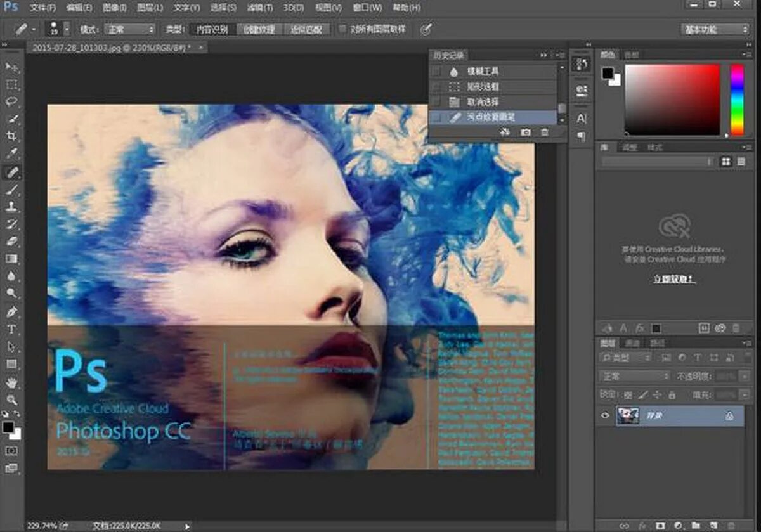Toggle Lock transparent pixels in Layers panel

(x=628, y=394)
